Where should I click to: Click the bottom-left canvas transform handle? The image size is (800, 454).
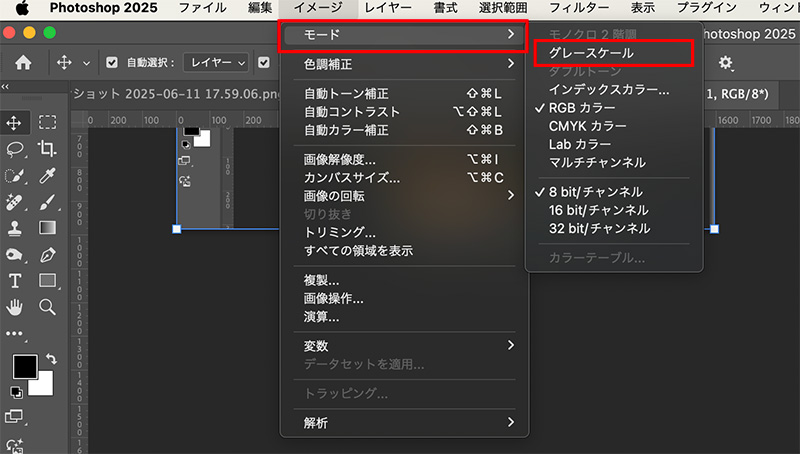(177, 229)
